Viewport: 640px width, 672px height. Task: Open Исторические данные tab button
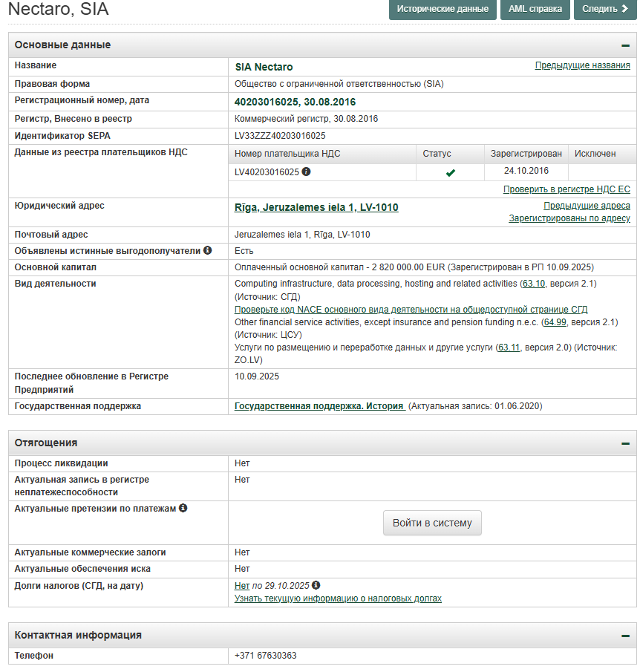(443, 9)
